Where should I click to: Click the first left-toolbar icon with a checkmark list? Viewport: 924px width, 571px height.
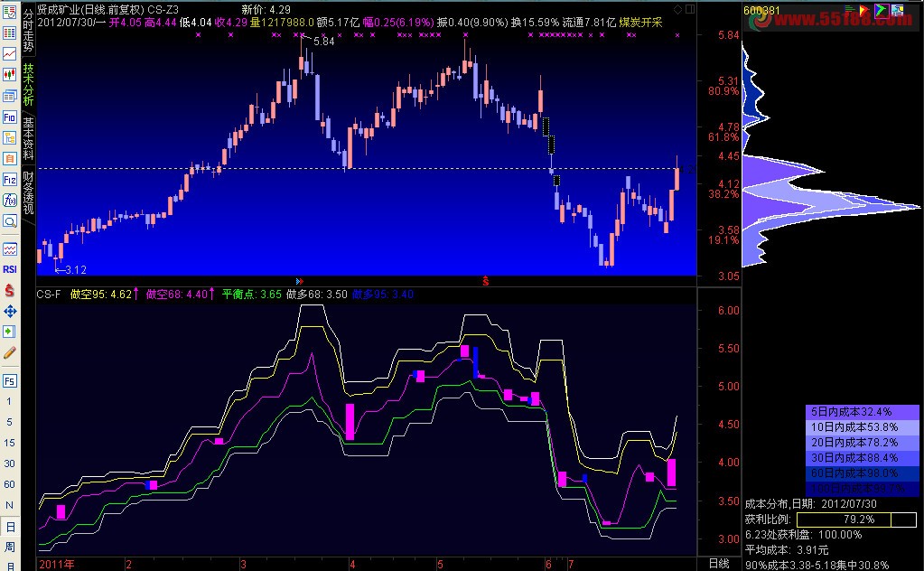click(9, 11)
